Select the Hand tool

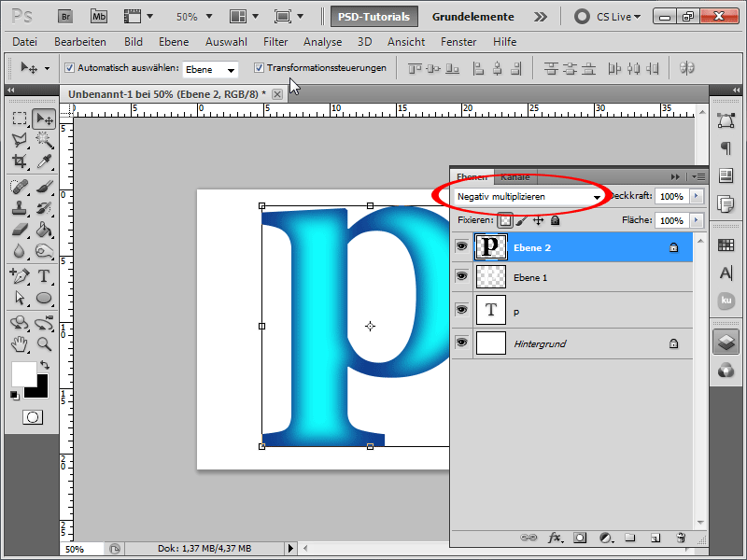click(20, 343)
